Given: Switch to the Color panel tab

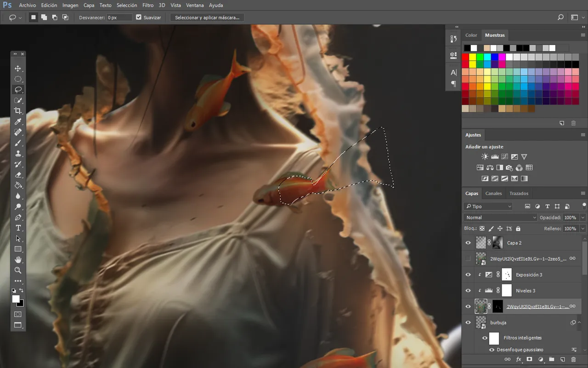Looking at the screenshot, I should [x=471, y=35].
